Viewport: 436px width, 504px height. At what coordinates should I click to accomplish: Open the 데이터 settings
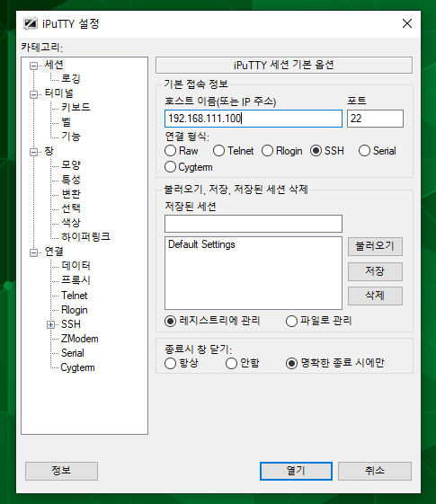coord(76,266)
